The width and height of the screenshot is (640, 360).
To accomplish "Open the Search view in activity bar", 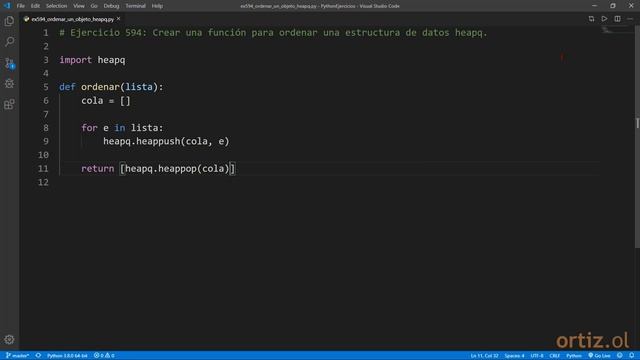I will click(9, 42).
